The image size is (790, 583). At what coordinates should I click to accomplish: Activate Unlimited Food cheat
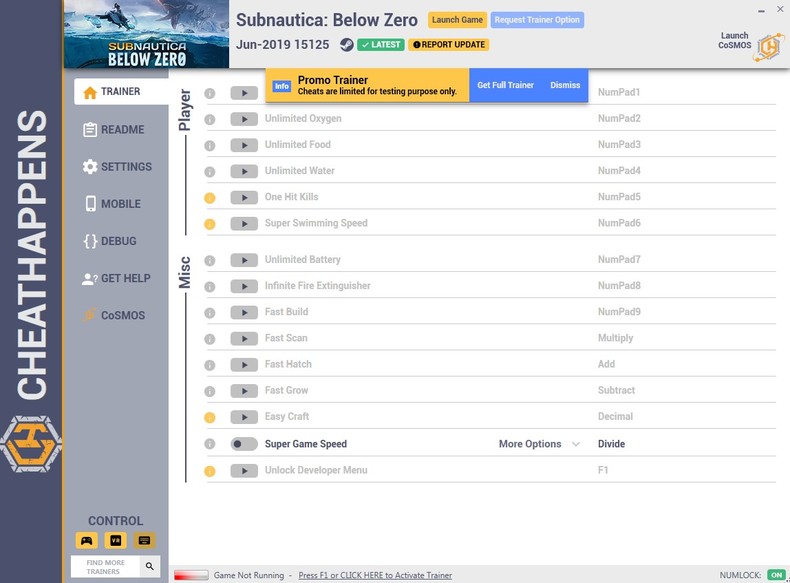click(244, 146)
